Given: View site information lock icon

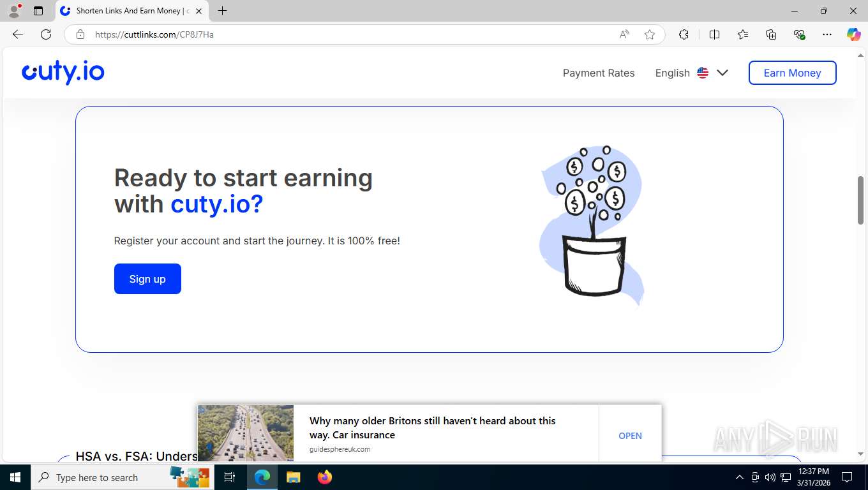Looking at the screenshot, I should (80, 34).
